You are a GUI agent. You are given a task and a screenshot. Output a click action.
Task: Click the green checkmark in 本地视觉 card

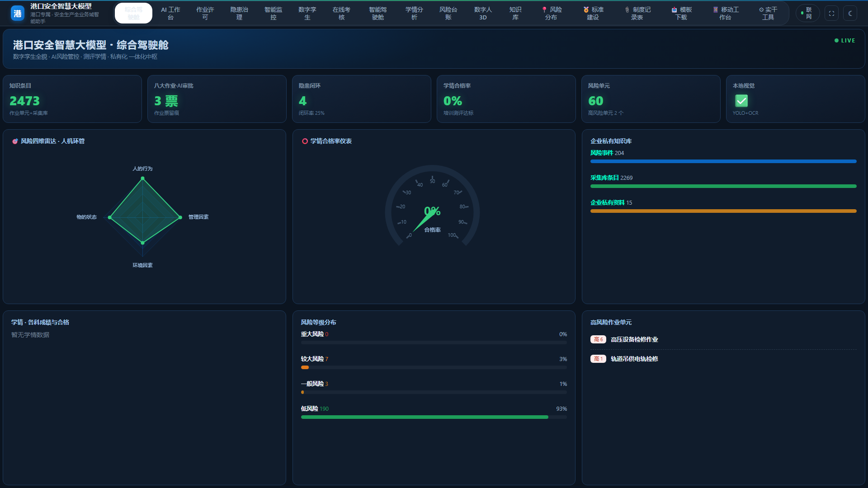[x=741, y=101]
